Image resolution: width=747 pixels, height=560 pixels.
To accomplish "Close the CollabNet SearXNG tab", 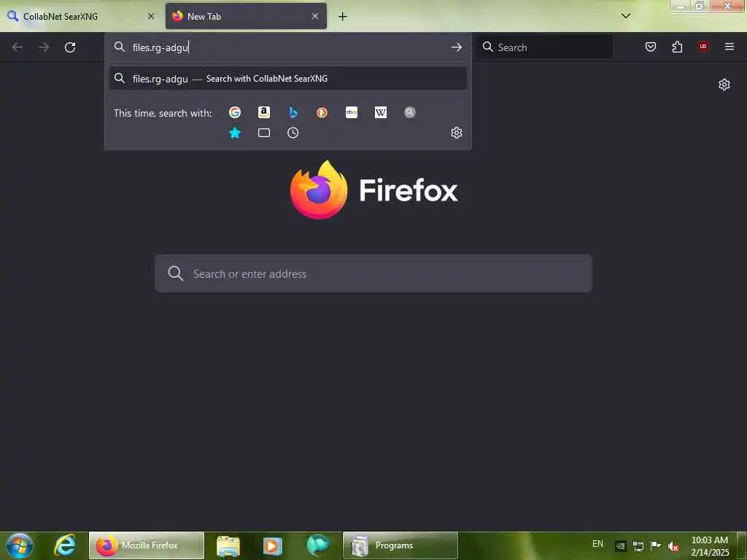I will point(151,16).
